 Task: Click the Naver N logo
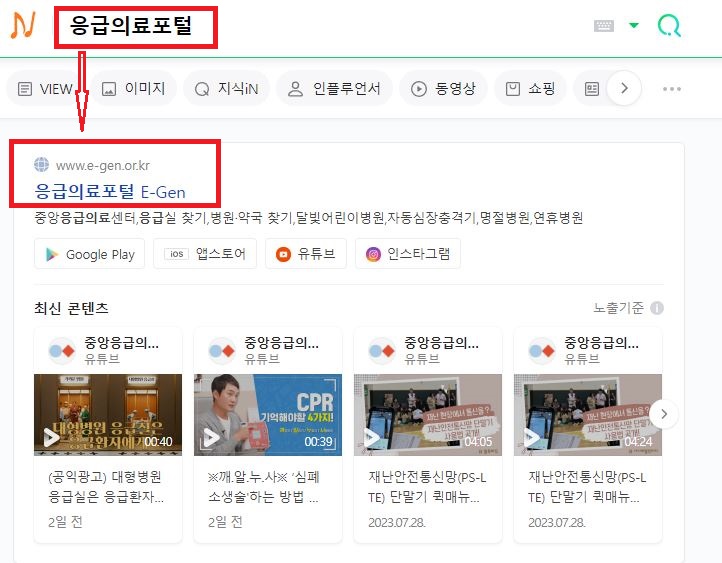tap(23, 26)
